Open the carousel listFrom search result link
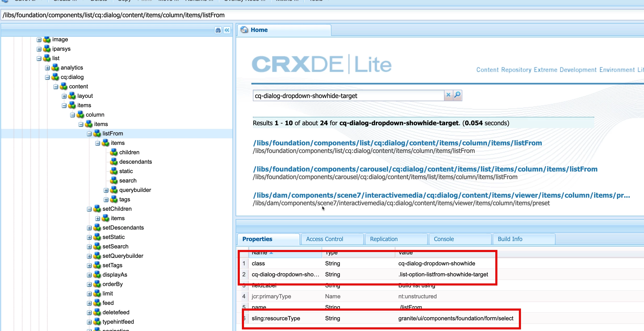 [x=425, y=169]
